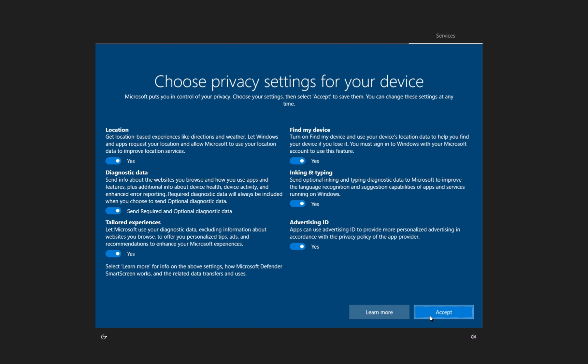Select the Services tab

[445, 35]
